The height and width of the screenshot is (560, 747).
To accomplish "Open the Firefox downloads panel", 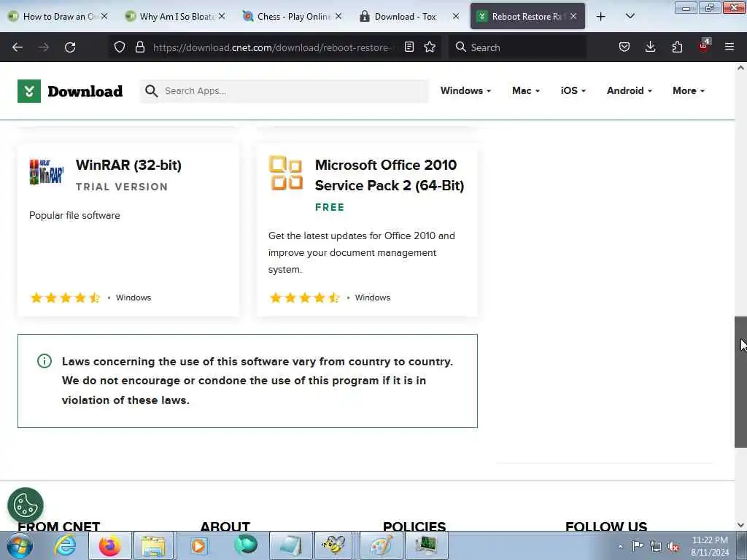I will point(650,47).
